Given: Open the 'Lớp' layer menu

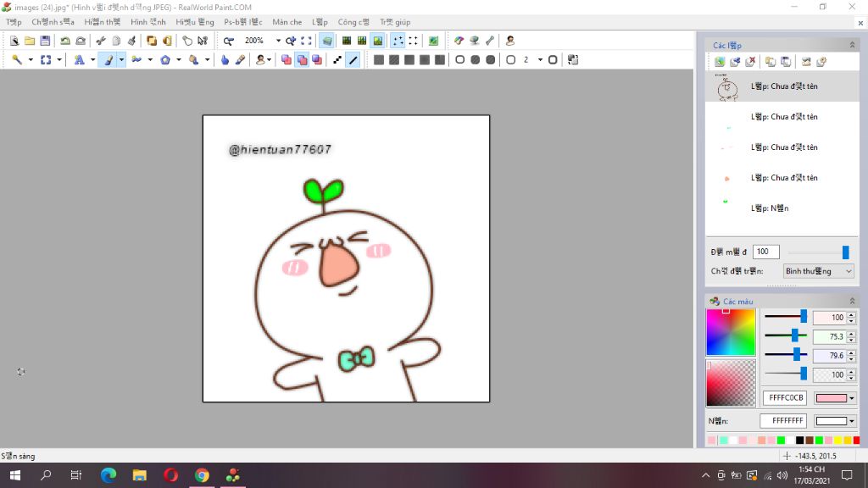Looking at the screenshot, I should [320, 22].
